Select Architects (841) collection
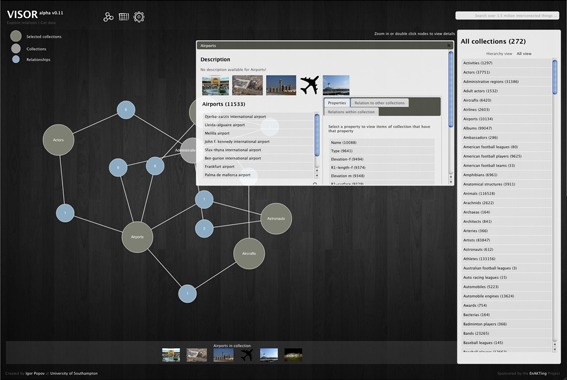The height and width of the screenshot is (380, 567). (506, 221)
